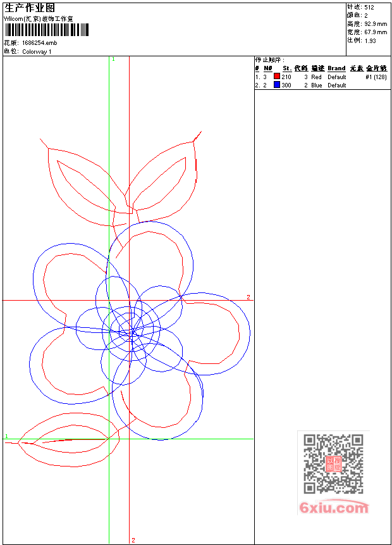Select the red color swatch in row 1
Viewport: 392px width, 545px height.
277,76
